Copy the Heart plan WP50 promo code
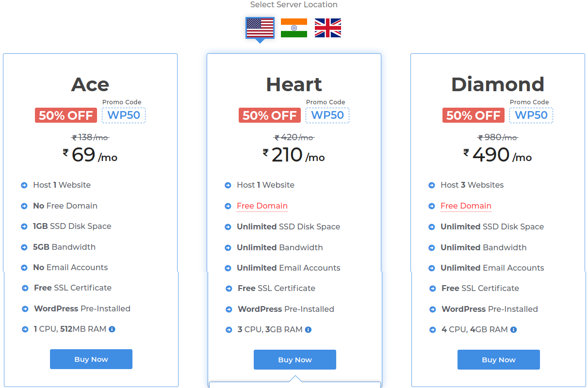Image resolution: width=588 pixels, height=388 pixels. click(x=327, y=115)
